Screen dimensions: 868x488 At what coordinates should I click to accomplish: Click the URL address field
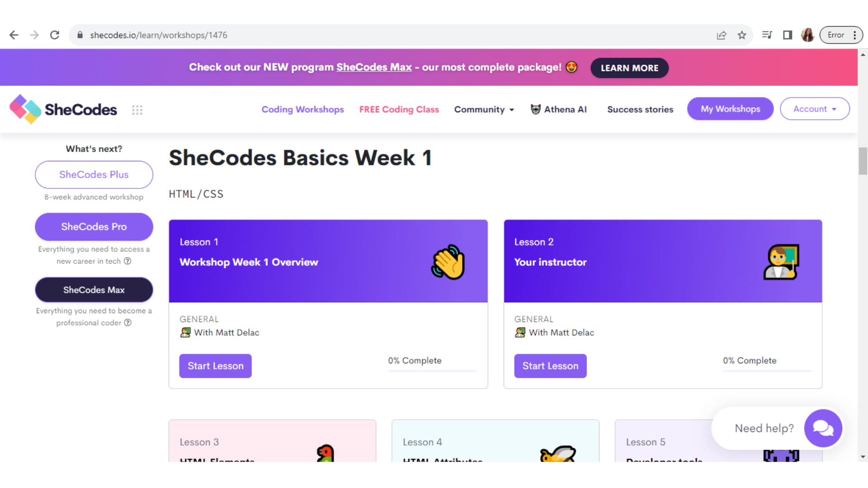(x=398, y=35)
